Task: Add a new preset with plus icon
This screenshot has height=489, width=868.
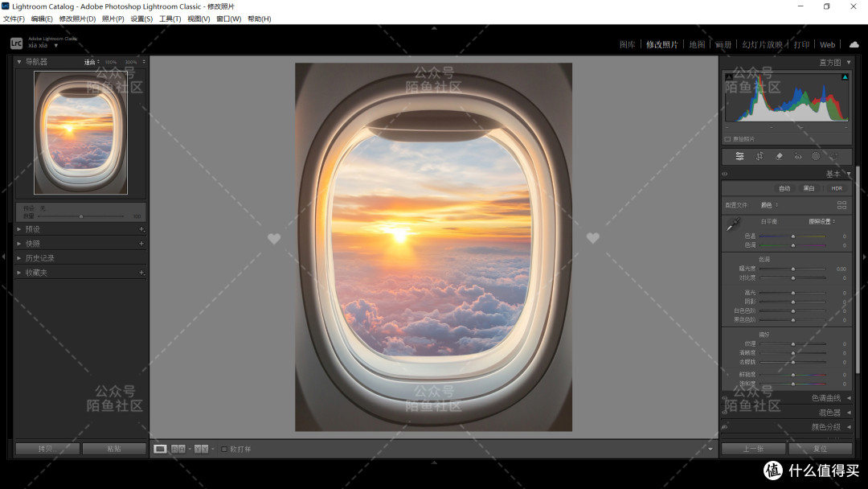Action: [x=141, y=229]
